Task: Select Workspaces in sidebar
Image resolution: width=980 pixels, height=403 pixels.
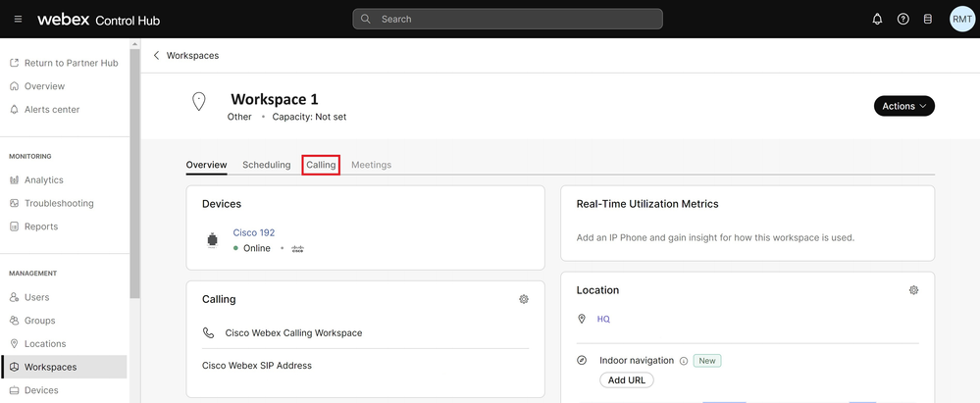Action: click(x=64, y=367)
